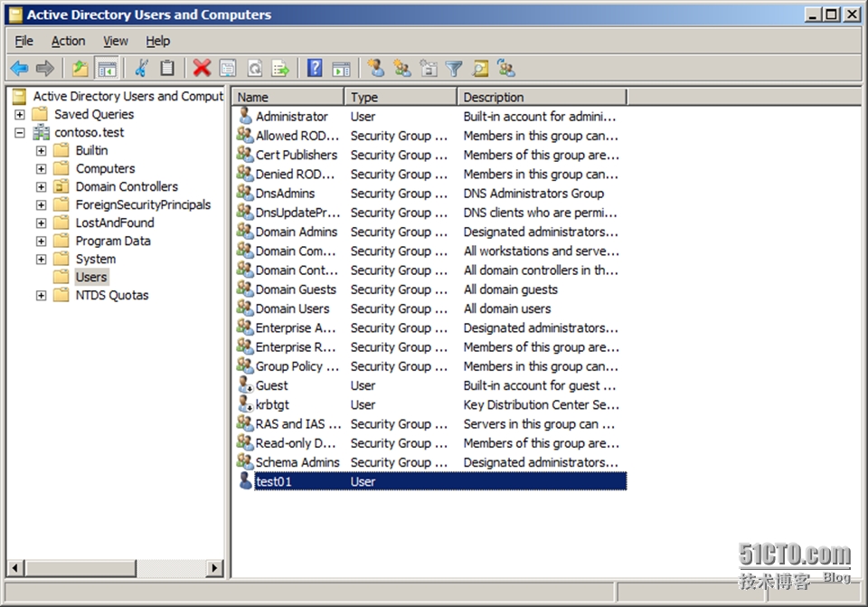Screen dimensions: 868x607
Task: Create new organizational unit icon
Action: coord(429,69)
